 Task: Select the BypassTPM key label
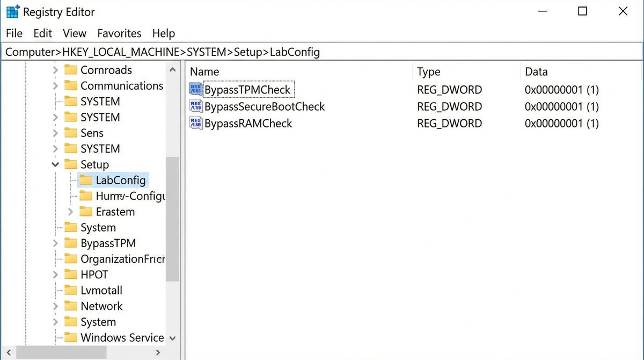[108, 243]
